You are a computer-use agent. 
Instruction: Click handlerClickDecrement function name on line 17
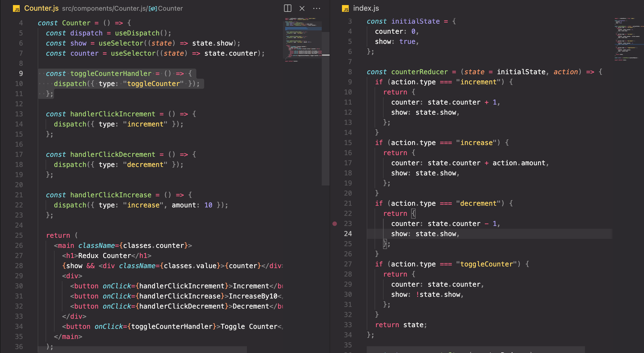click(x=112, y=155)
